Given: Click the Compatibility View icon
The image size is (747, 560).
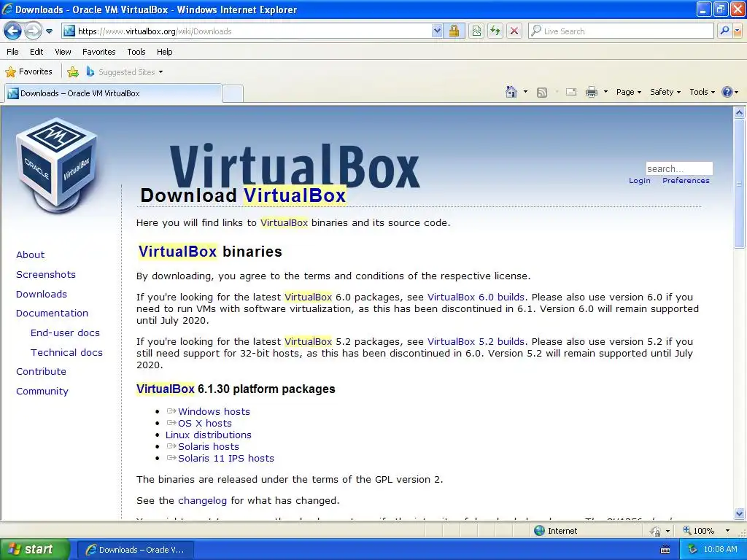Looking at the screenshot, I should coord(476,31).
